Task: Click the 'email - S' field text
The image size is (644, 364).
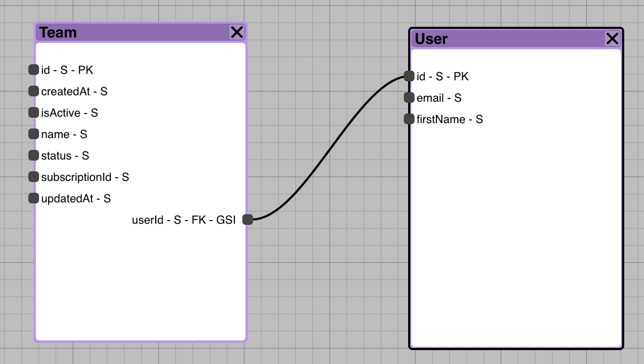Action: tap(439, 98)
